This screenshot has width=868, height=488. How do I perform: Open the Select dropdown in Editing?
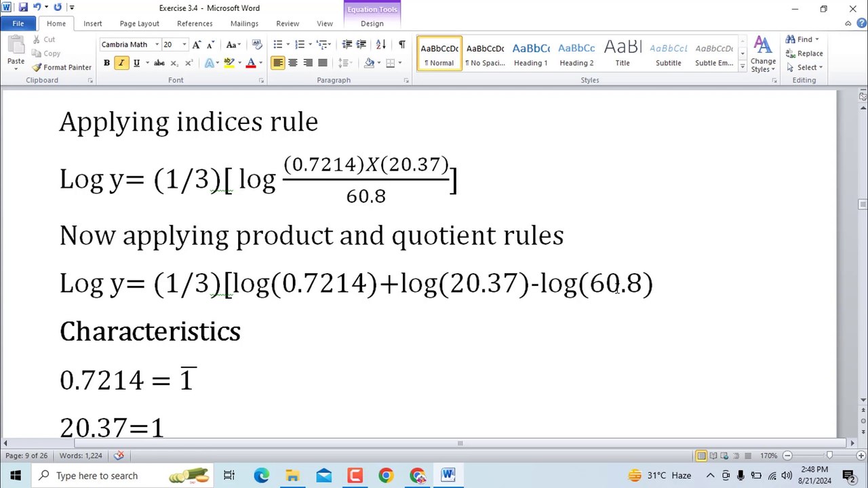point(804,67)
